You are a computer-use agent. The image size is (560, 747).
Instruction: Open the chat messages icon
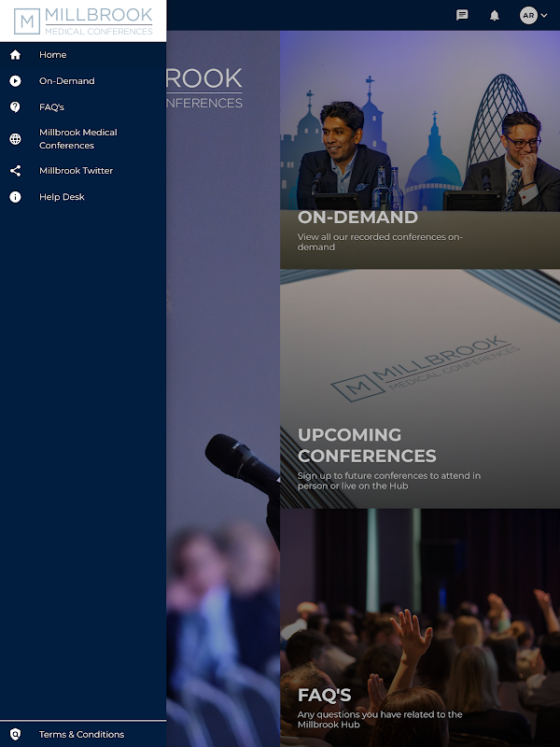(x=462, y=15)
